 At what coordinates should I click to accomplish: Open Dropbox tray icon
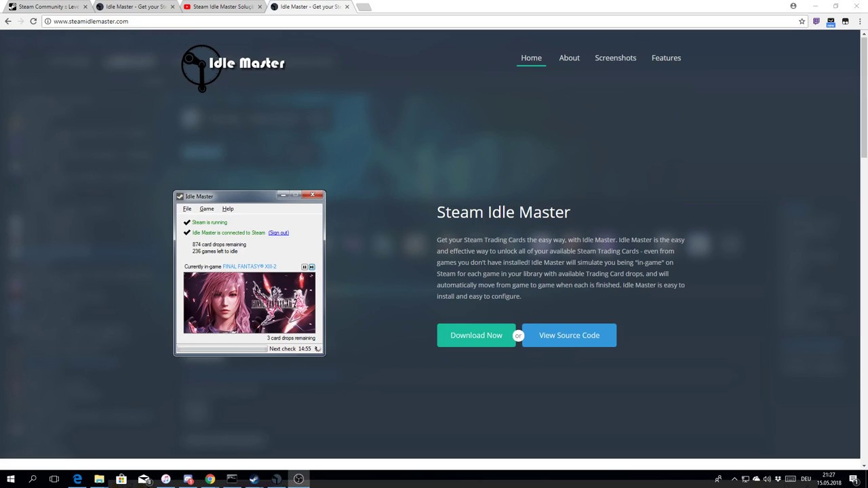coord(778,479)
